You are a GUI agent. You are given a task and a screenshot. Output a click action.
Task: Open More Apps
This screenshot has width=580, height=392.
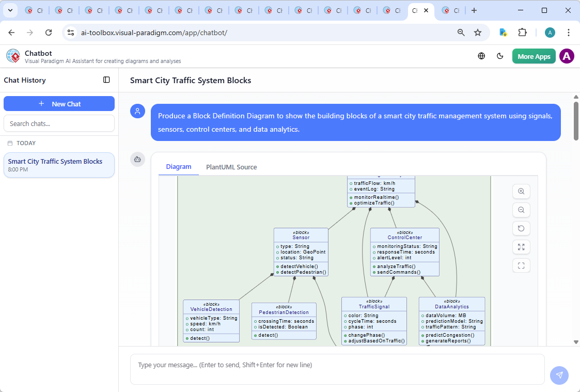tap(534, 56)
